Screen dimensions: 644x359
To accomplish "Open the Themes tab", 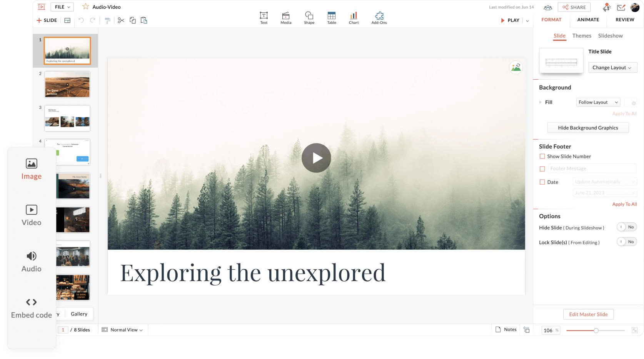I will pos(581,36).
